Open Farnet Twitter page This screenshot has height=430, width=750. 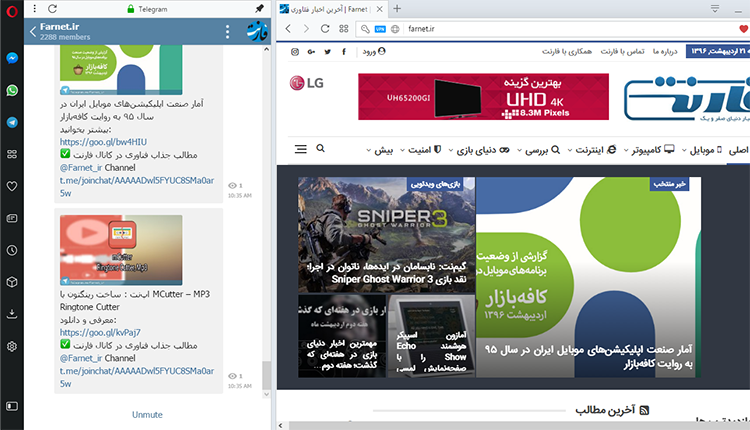328,52
